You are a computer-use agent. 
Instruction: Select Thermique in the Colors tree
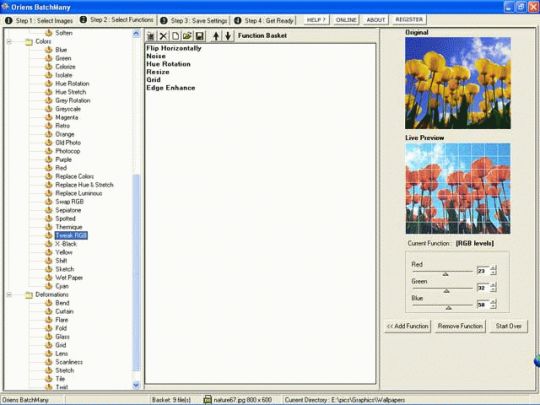tap(69, 227)
